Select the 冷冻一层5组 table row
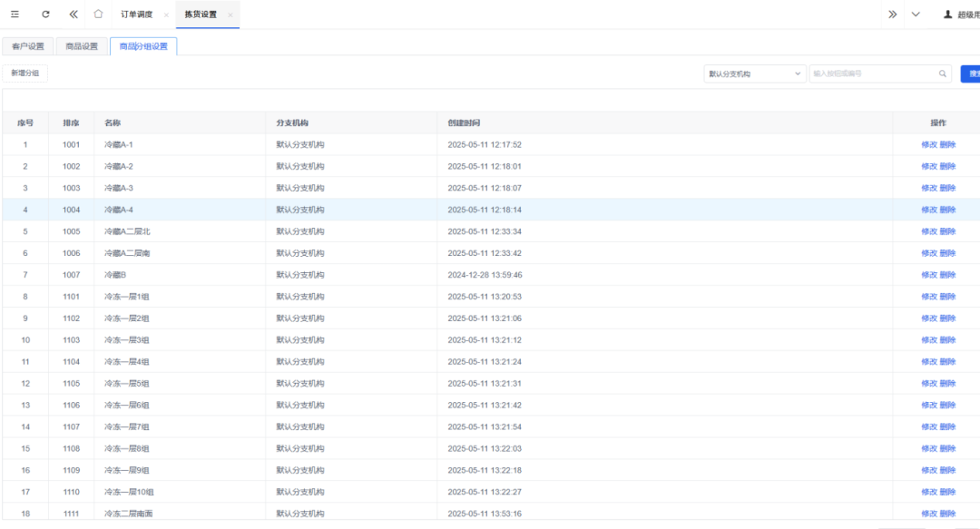Viewport: 980px width, 529px height. coord(127,384)
